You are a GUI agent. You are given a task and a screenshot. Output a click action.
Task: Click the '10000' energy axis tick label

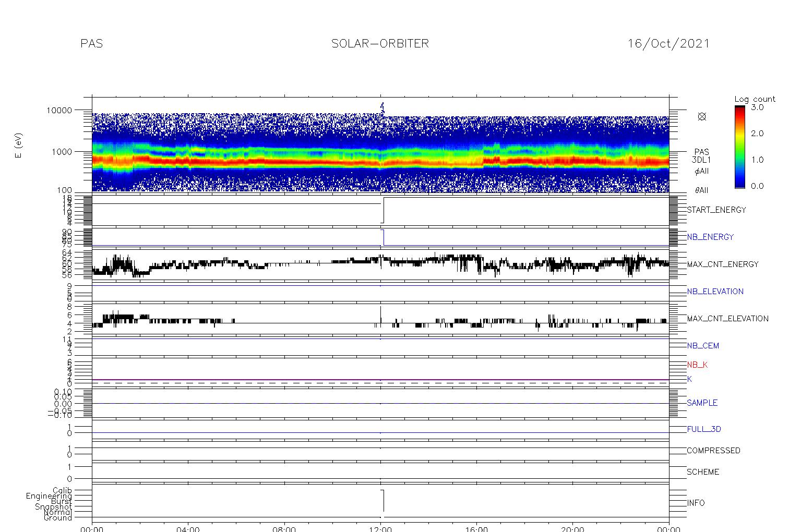(x=59, y=110)
